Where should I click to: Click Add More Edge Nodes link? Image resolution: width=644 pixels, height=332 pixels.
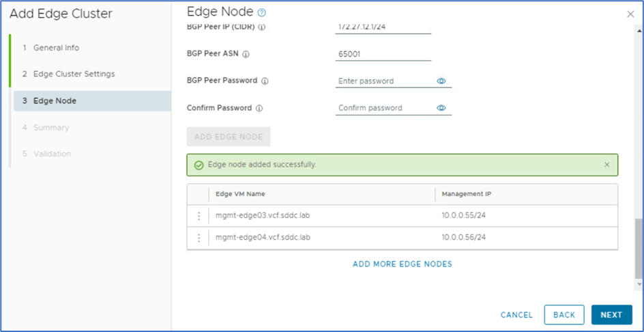[402, 264]
